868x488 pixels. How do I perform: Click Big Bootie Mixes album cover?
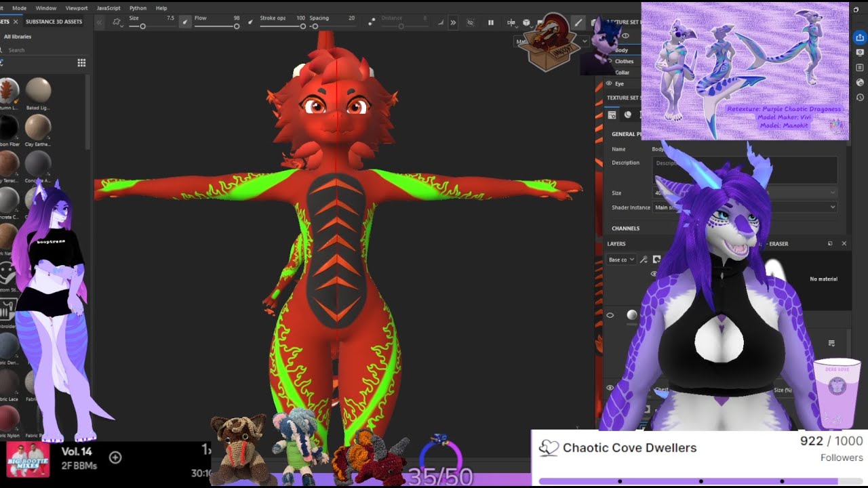(28, 460)
